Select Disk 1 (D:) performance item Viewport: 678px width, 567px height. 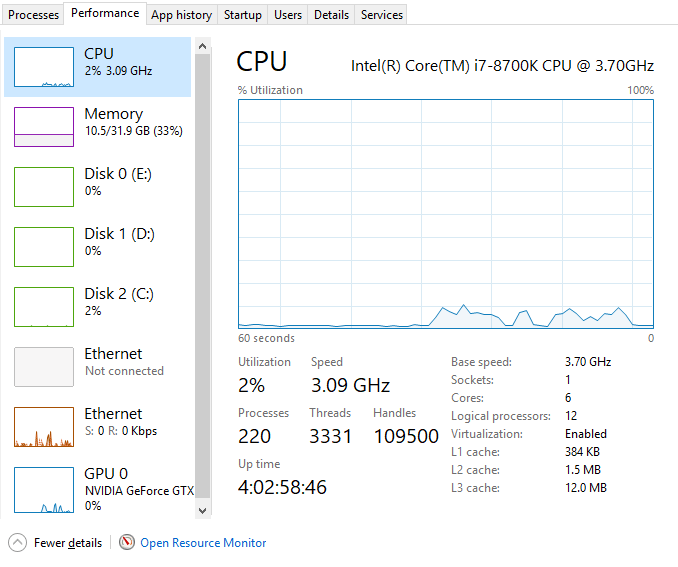tap(98, 247)
